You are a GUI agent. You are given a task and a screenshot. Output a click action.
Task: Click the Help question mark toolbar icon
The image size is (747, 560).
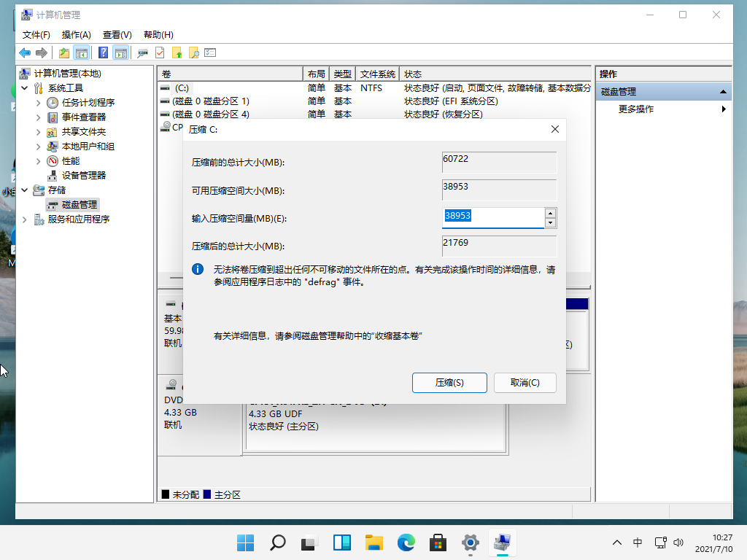click(104, 52)
